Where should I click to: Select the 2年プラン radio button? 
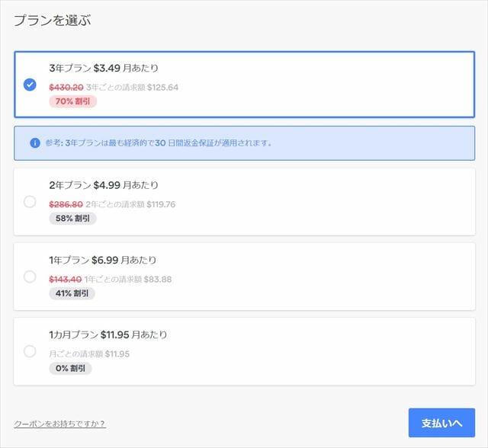[x=30, y=202]
